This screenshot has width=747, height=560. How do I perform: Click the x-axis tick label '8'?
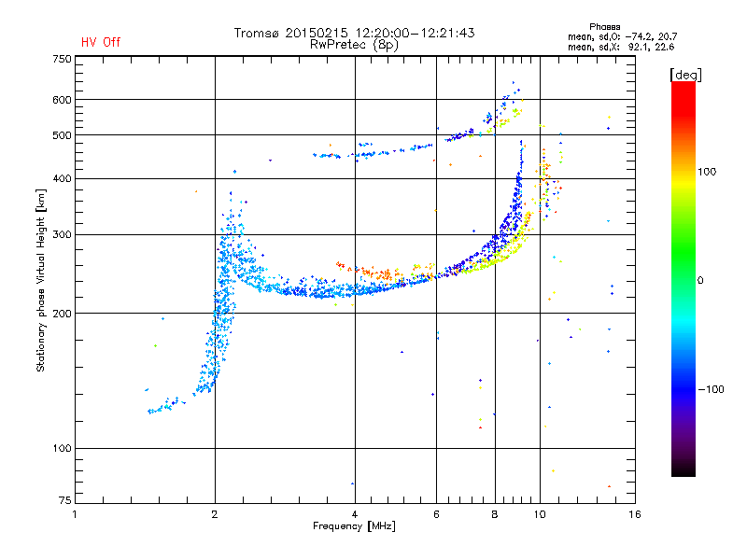tap(495, 514)
